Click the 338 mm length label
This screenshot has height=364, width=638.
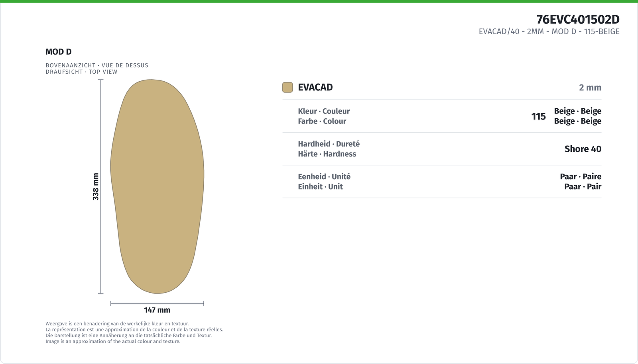tap(96, 186)
